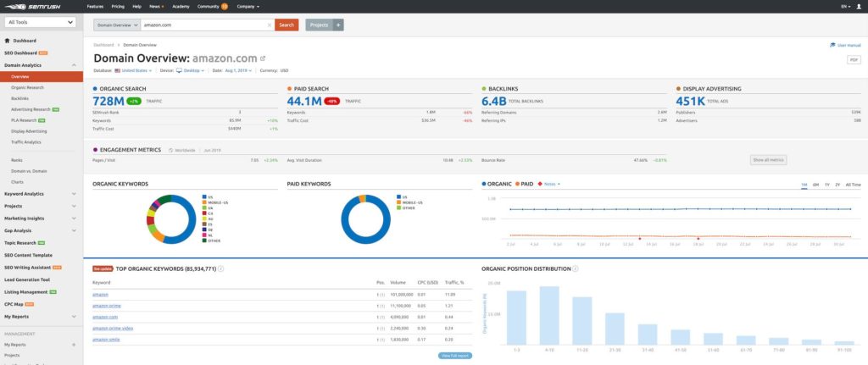Click Community notification badge

[x=224, y=7]
